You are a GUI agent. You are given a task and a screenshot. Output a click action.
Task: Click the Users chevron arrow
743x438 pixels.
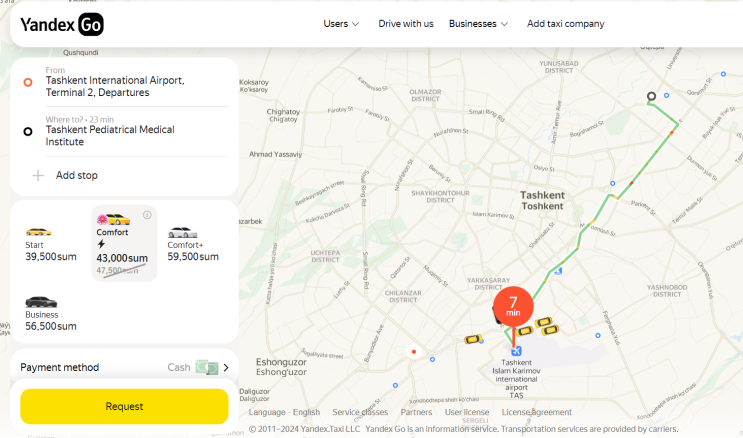tap(355, 24)
